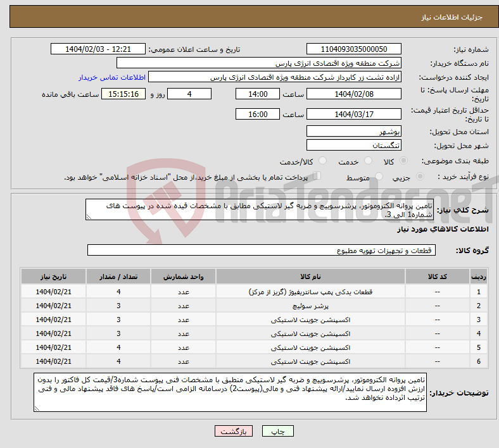Image resolution: width=499 pixels, height=448 pixels.
Task: Click the remaining time field 15:15:16
Action: [123, 94]
